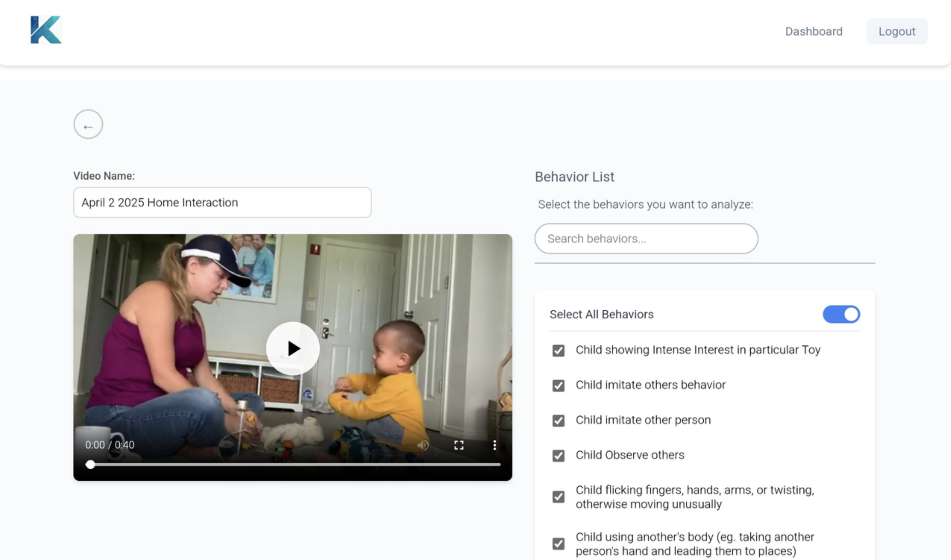Screen dimensions: 951x560
Task: Mute the video's audio
Action: (x=423, y=445)
